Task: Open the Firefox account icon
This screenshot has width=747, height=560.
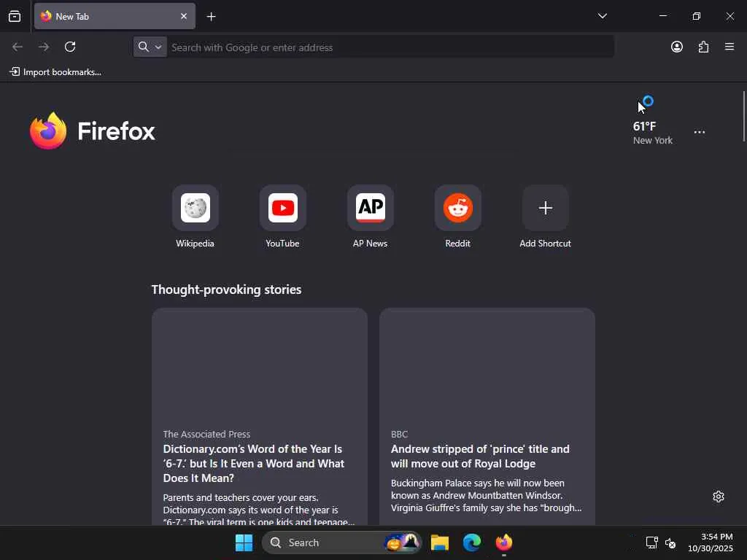Action: 676,47
